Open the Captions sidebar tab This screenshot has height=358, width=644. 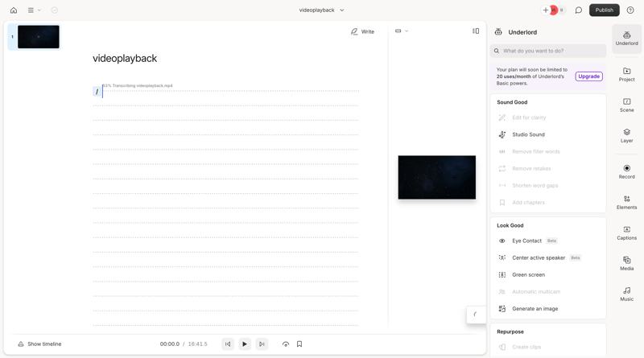click(627, 233)
